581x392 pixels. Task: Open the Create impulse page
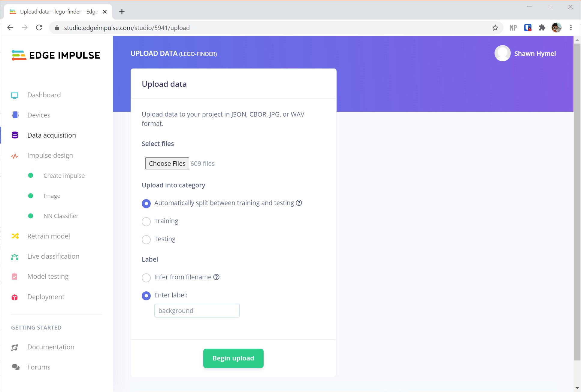tap(64, 175)
